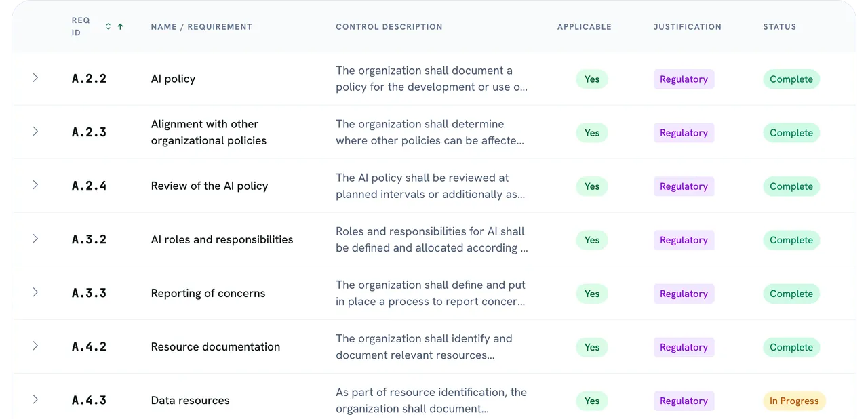Viewport: 868px width, 419px height.
Task: Expand row A.4.3 Data resources
Action: (35, 399)
